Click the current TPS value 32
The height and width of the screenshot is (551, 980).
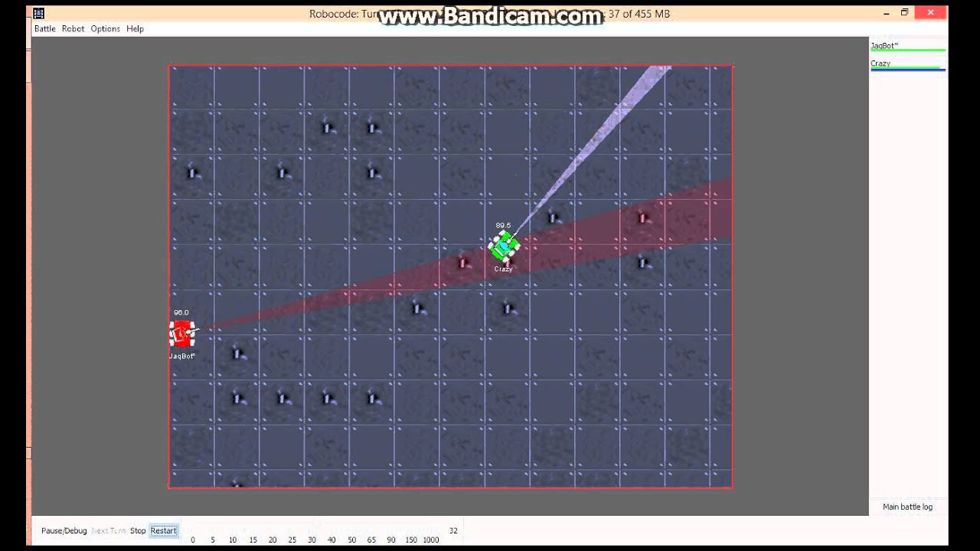coord(453,530)
